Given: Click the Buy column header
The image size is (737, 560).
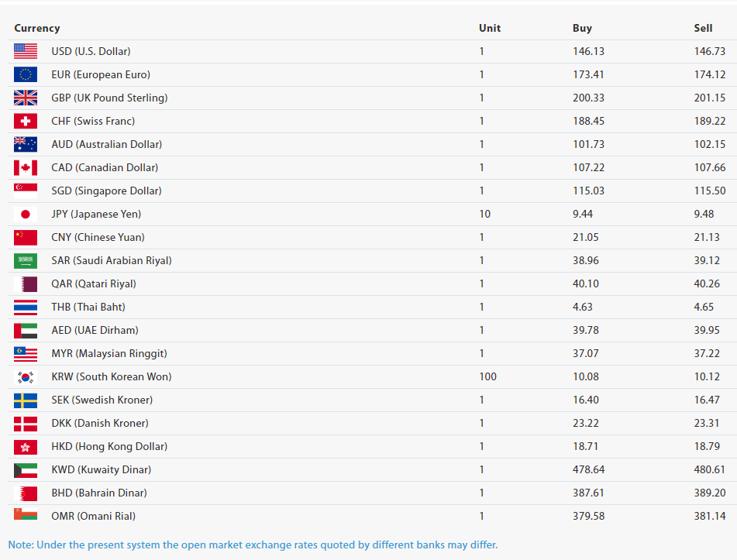Looking at the screenshot, I should pyautogui.click(x=582, y=28).
